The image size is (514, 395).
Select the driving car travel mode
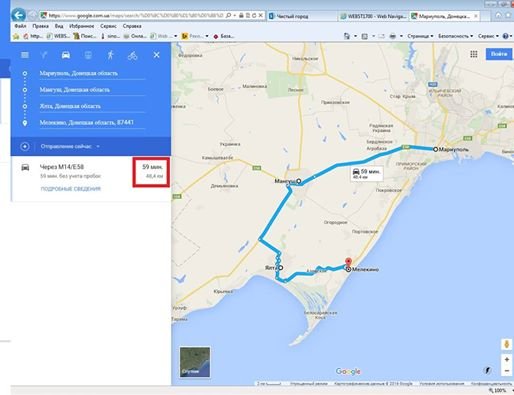[66, 55]
